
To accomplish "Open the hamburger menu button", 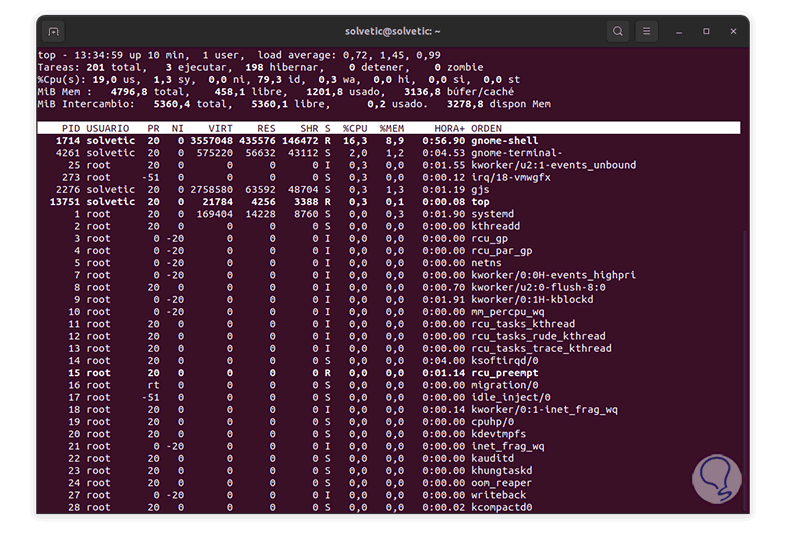I will (647, 32).
